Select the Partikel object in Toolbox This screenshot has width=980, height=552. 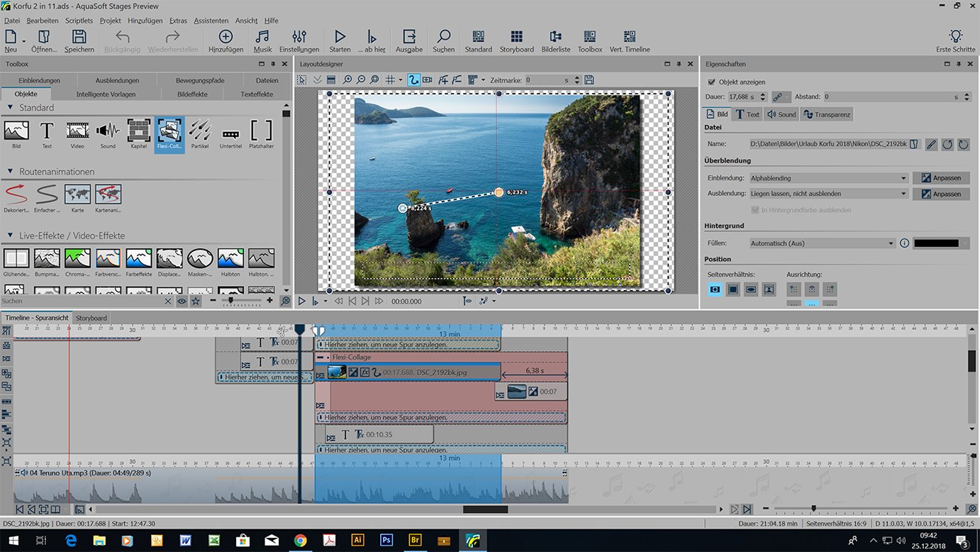click(x=200, y=133)
